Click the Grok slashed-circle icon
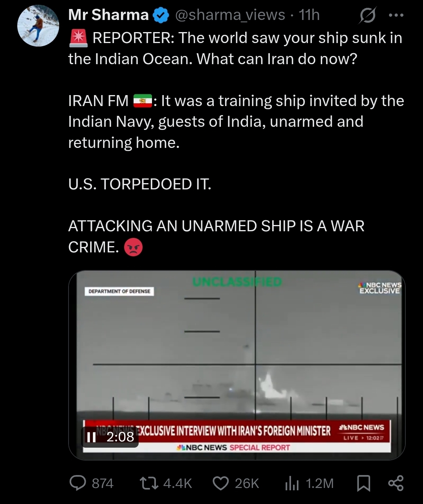The height and width of the screenshot is (504, 423). pos(368,16)
